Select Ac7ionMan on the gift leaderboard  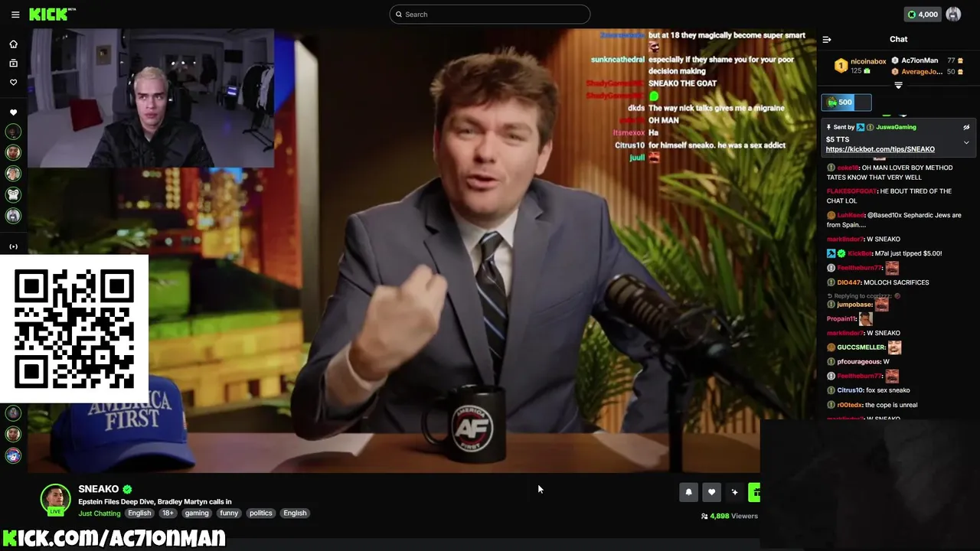920,60
